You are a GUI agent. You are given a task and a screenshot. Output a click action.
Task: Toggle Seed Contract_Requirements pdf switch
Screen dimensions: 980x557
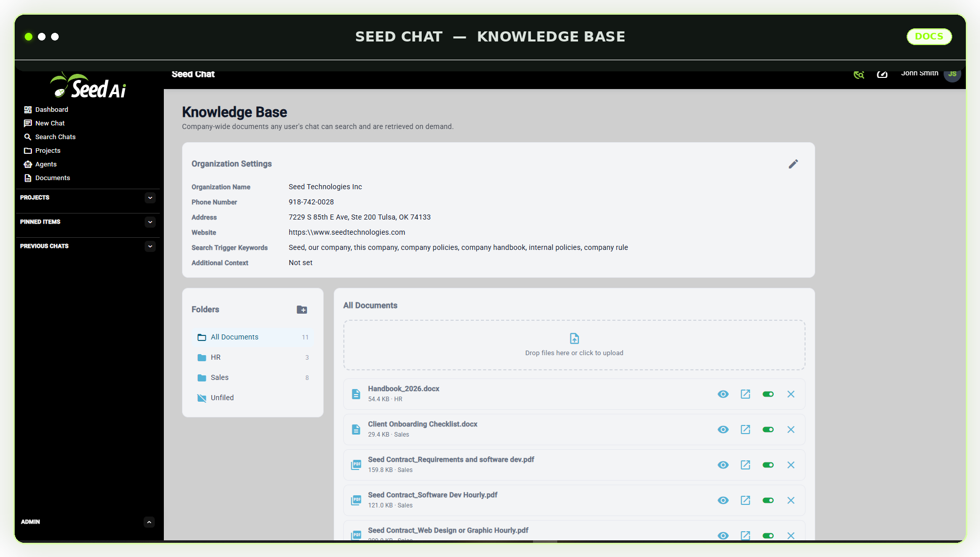tap(768, 465)
